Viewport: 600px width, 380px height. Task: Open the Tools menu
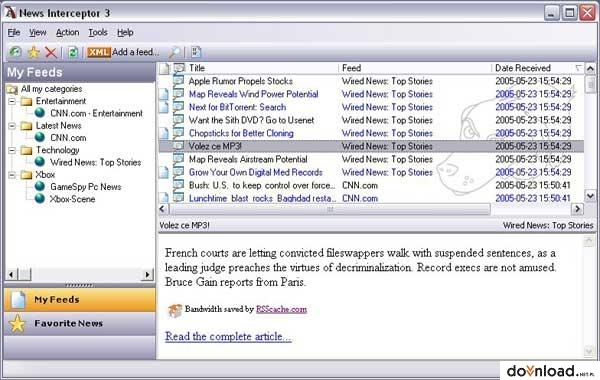click(x=98, y=33)
